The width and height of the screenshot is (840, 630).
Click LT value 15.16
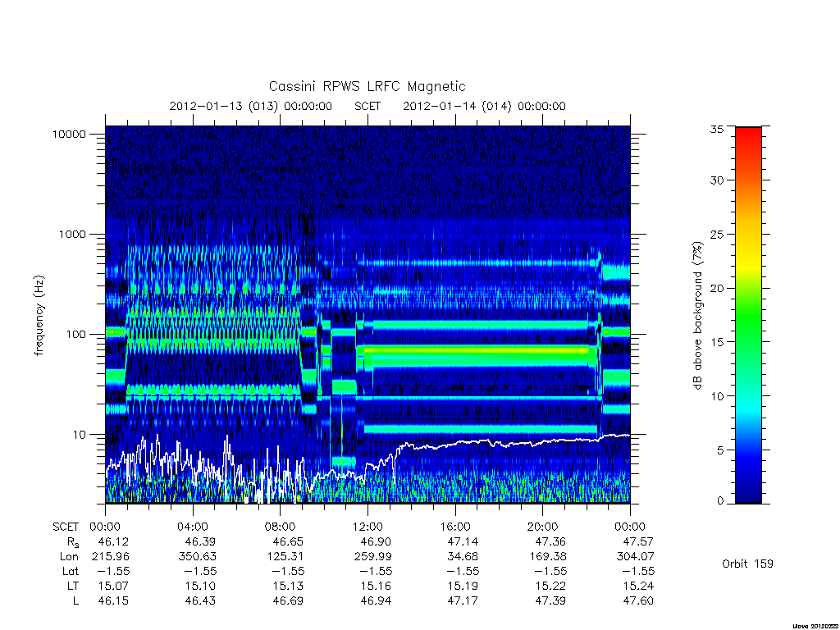click(376, 586)
